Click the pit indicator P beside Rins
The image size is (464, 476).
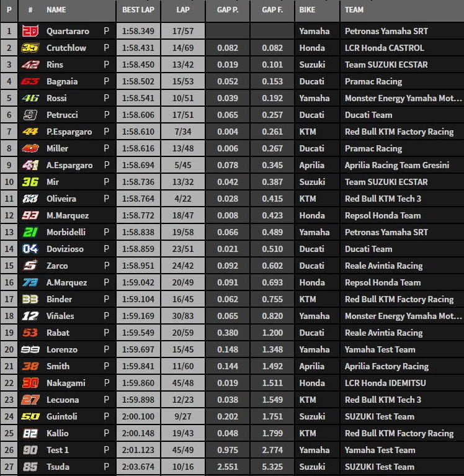(106, 65)
